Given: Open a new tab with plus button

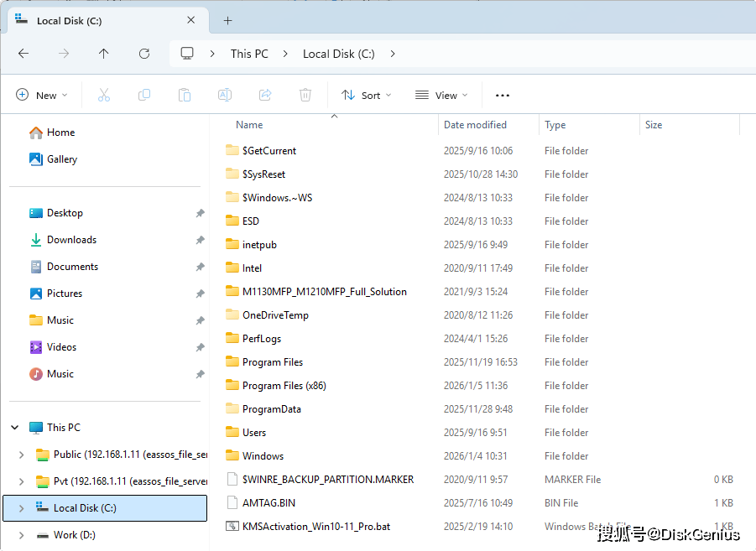Looking at the screenshot, I should (x=227, y=21).
